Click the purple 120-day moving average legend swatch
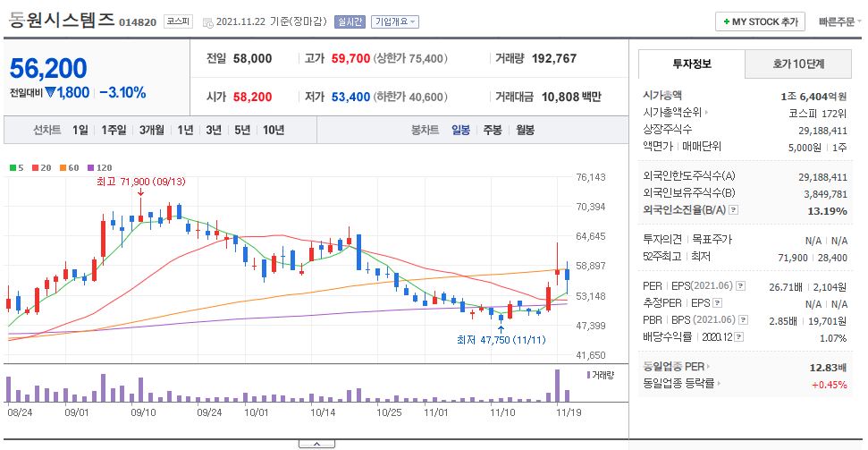 [91, 168]
